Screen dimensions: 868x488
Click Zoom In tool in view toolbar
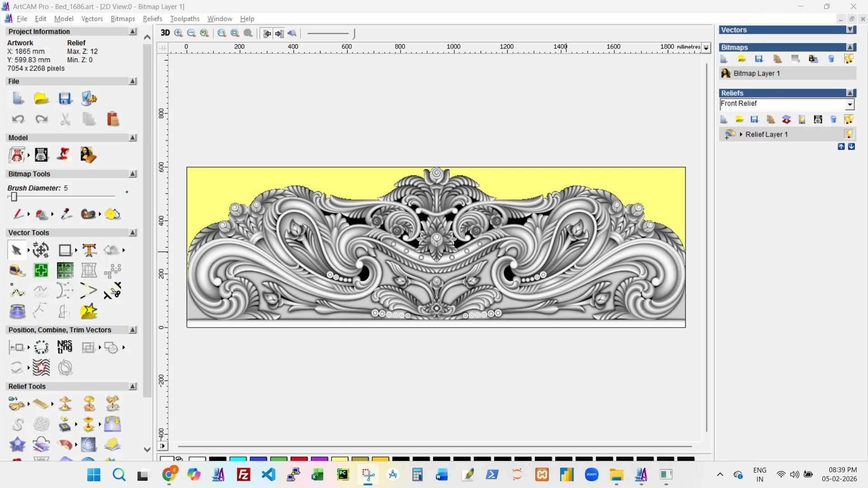(179, 33)
